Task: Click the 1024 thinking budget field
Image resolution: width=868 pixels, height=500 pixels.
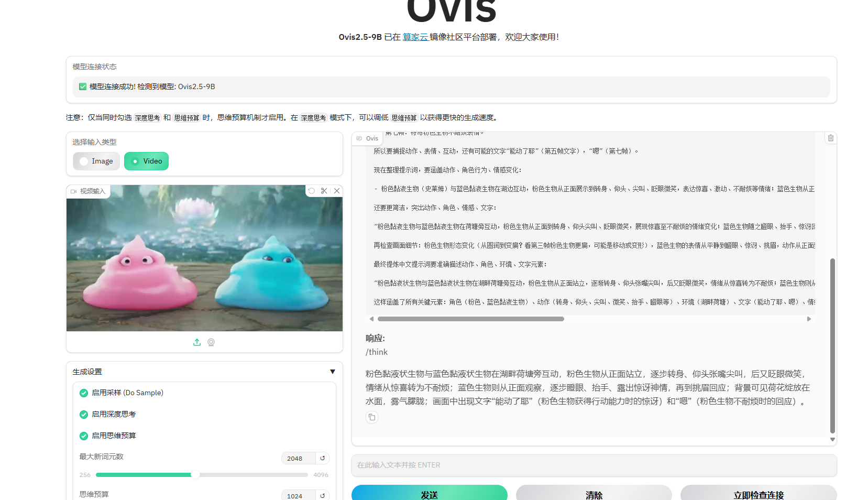Action: pos(298,496)
